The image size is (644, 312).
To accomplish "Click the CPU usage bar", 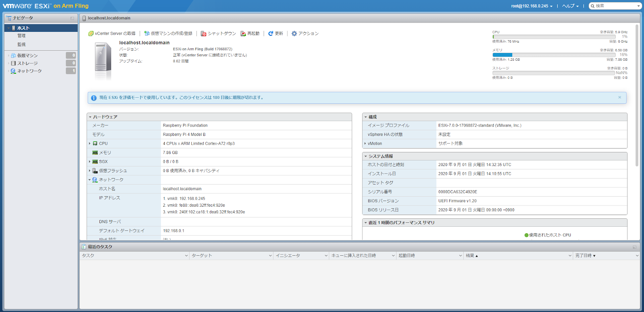I will 554,37.
